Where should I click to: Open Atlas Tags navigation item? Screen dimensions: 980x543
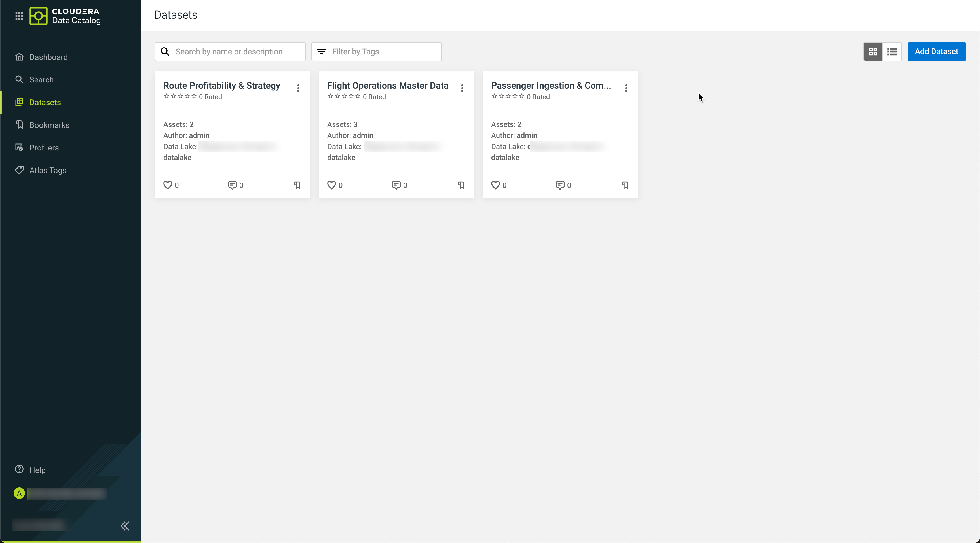[48, 170]
